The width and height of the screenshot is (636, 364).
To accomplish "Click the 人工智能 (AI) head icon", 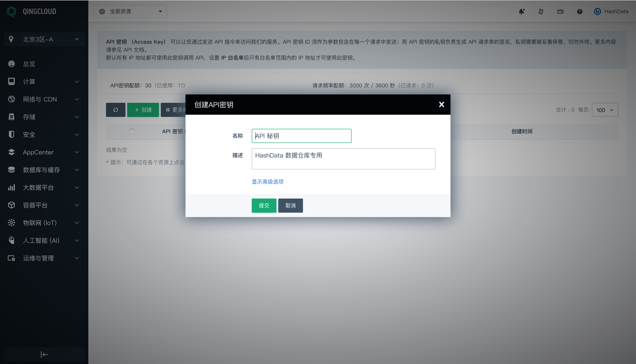I will [11, 240].
